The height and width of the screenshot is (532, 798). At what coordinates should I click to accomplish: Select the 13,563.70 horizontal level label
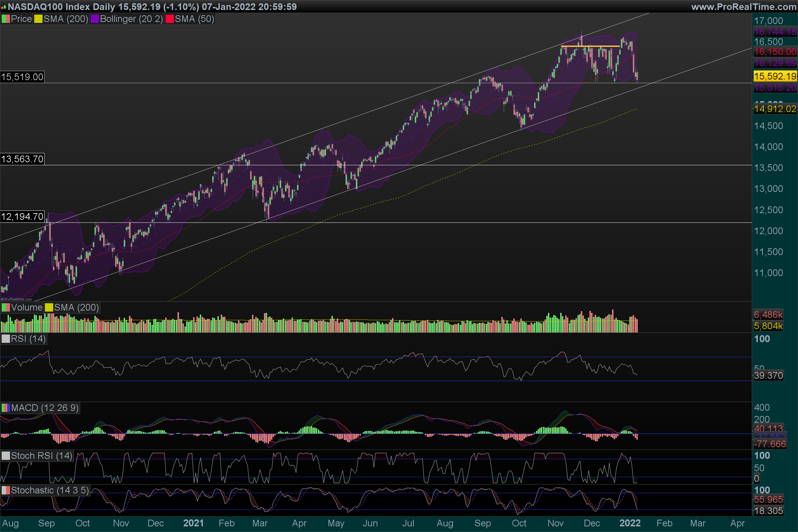point(22,159)
